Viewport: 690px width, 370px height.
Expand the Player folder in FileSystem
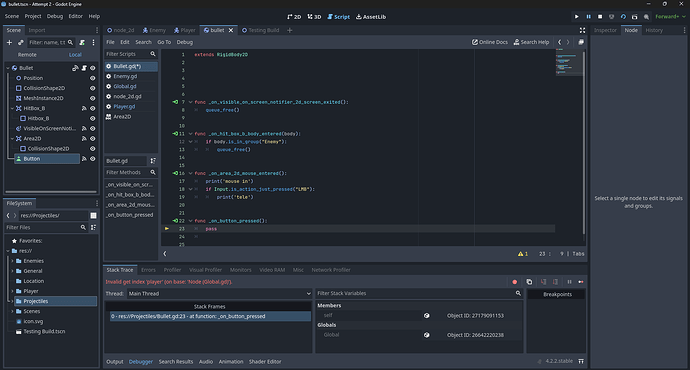coord(12,291)
